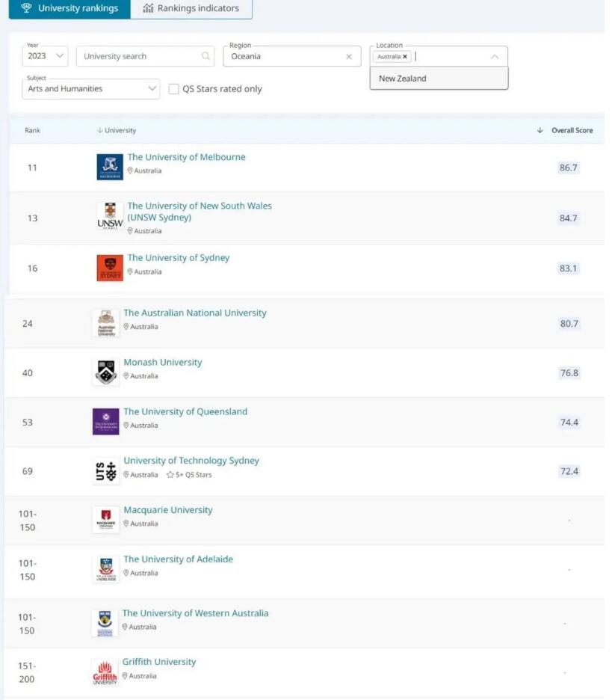612x700 pixels.
Task: Click the 74.4 overall score value
Action: pos(569,423)
